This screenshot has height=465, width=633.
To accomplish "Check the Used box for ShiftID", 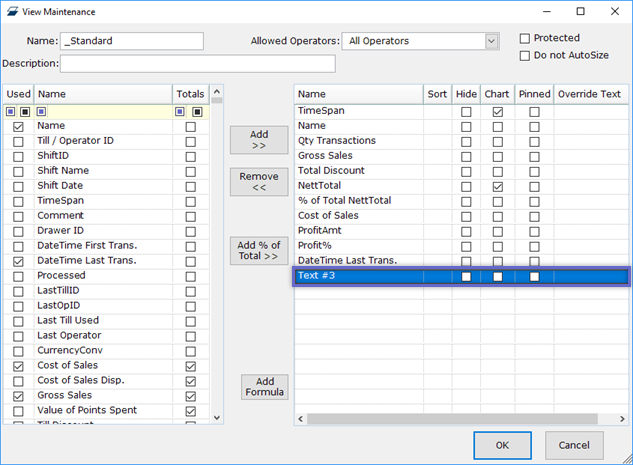I will point(18,156).
